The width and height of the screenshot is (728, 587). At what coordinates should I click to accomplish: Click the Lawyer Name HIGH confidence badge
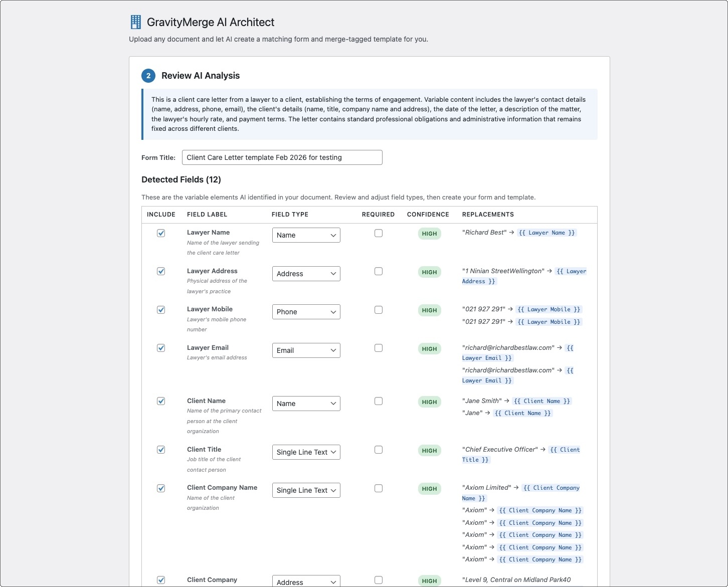[x=429, y=234]
